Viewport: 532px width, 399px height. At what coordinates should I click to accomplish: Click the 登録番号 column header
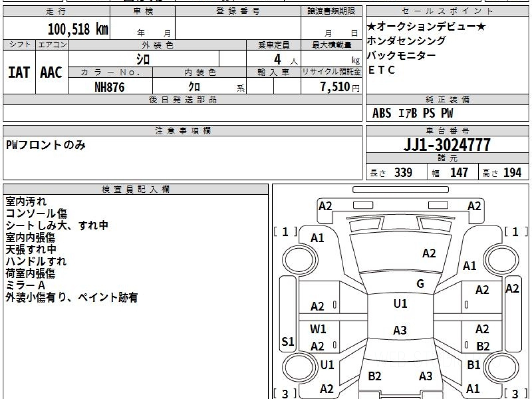coord(238,12)
